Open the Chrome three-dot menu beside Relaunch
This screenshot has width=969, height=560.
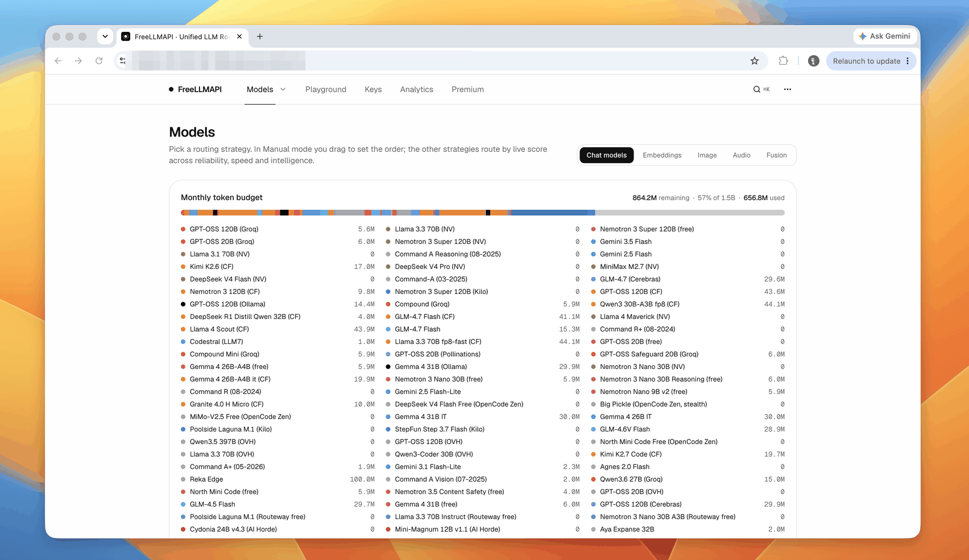point(908,61)
